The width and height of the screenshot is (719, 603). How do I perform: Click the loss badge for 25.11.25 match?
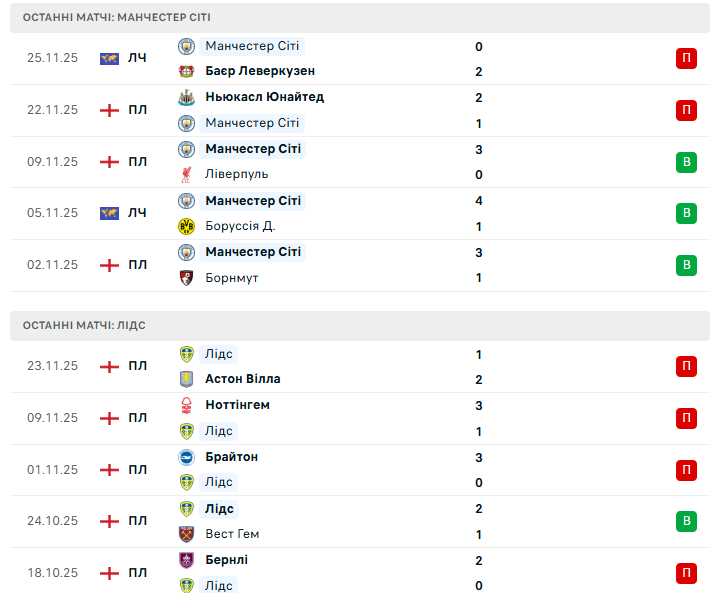pos(686,58)
